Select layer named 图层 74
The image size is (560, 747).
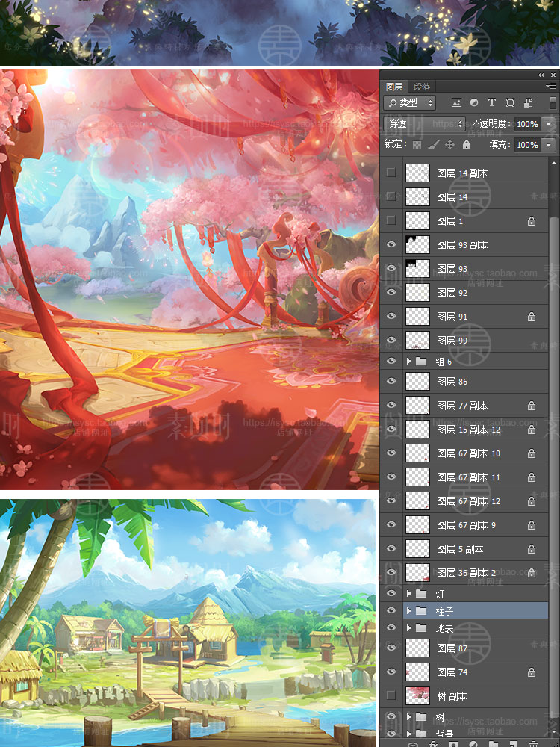pos(452,672)
